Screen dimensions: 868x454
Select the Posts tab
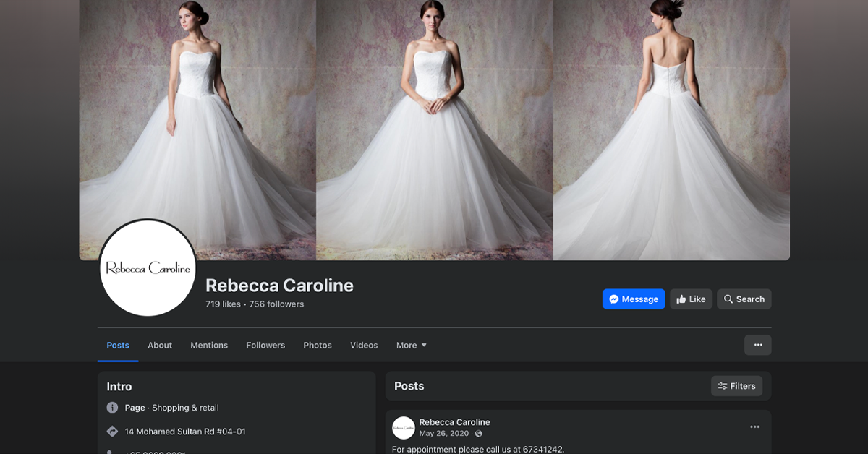tap(118, 346)
